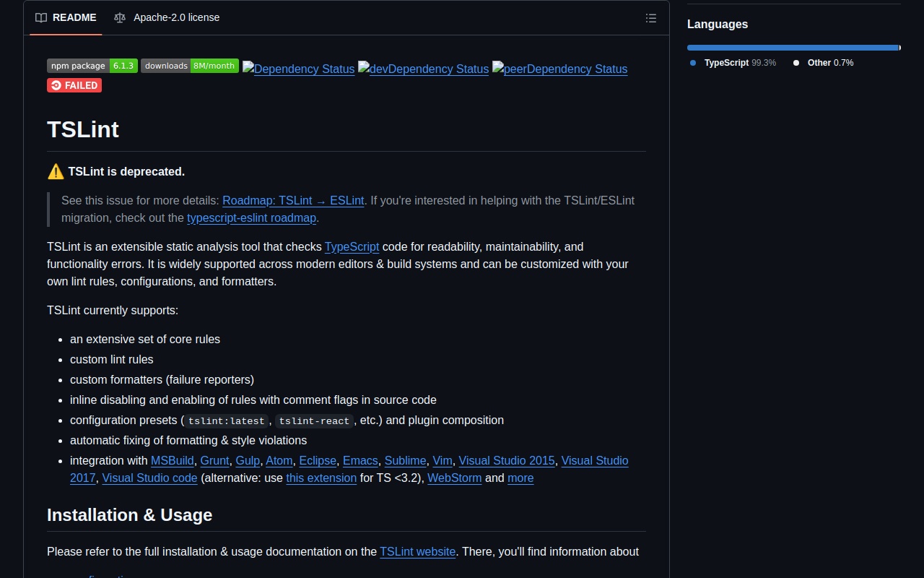Switch to the README tab
Viewport: 924px width, 578px height.
tap(66, 18)
